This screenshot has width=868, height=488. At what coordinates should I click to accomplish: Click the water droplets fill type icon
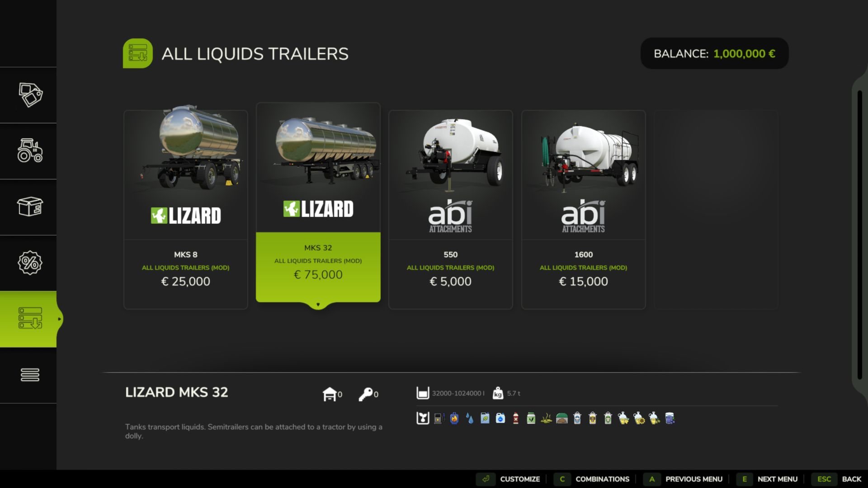[x=470, y=418]
